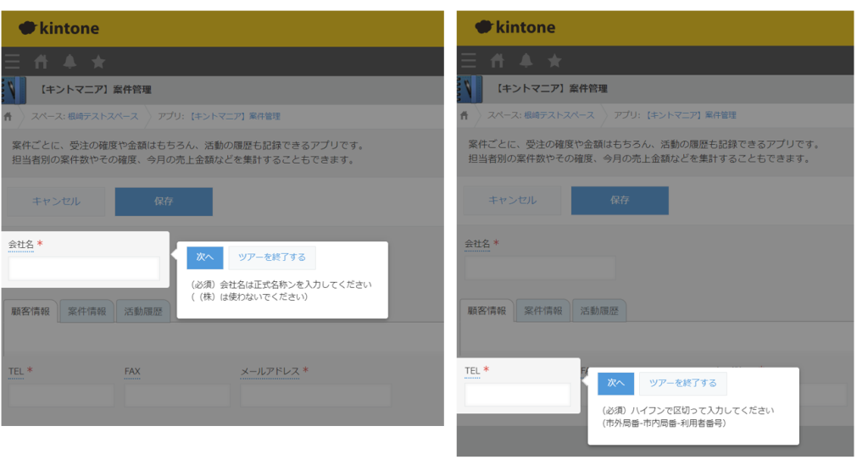
Task: Open 根崎テストスペース link in left breadcrumb
Action: [x=103, y=117]
